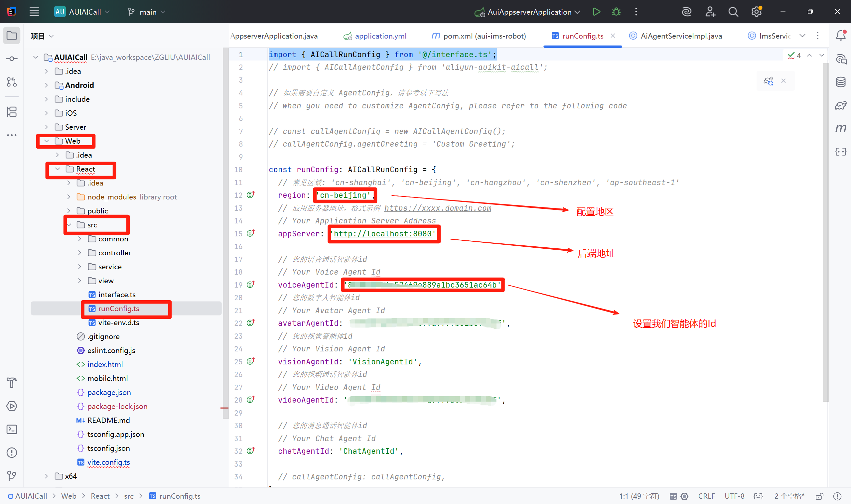Collapse the React folder
Screen dimensions: 851x504
pyautogui.click(x=58, y=169)
